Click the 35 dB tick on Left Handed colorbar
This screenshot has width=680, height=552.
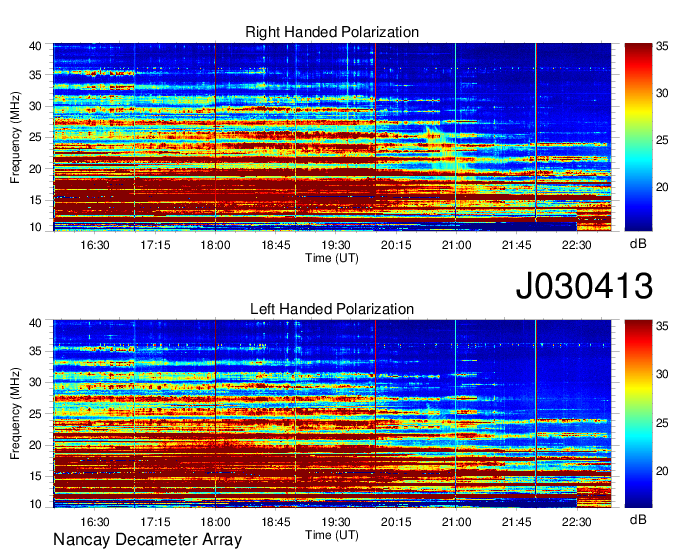(x=662, y=326)
